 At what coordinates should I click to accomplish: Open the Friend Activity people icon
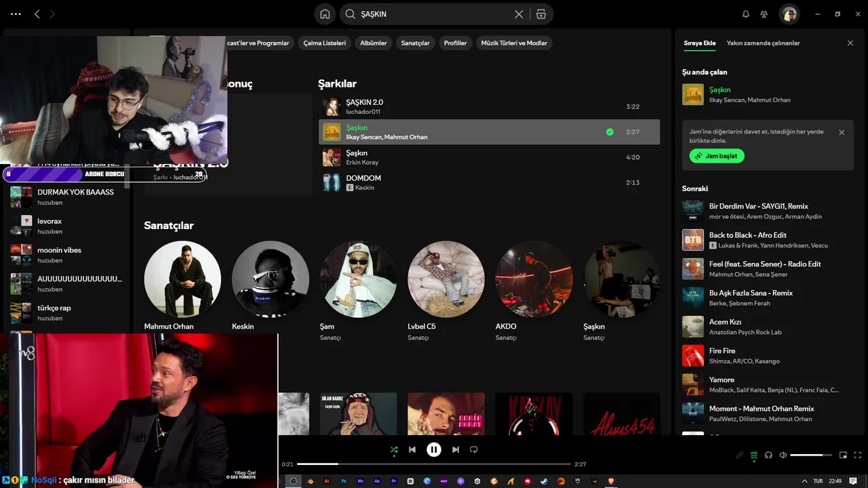(x=764, y=14)
